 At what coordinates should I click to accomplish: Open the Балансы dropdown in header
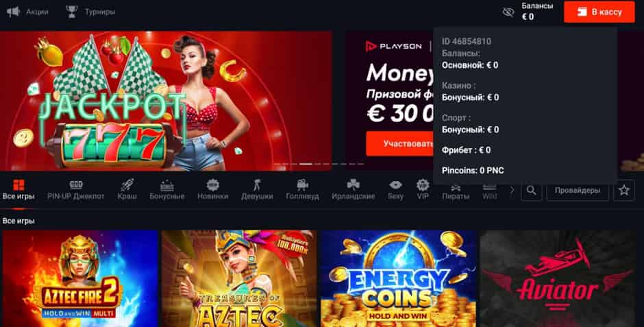pyautogui.click(x=537, y=12)
